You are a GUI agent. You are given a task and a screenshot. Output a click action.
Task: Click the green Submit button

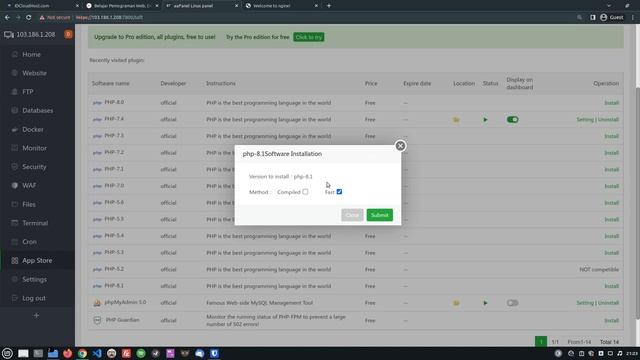coord(380,215)
